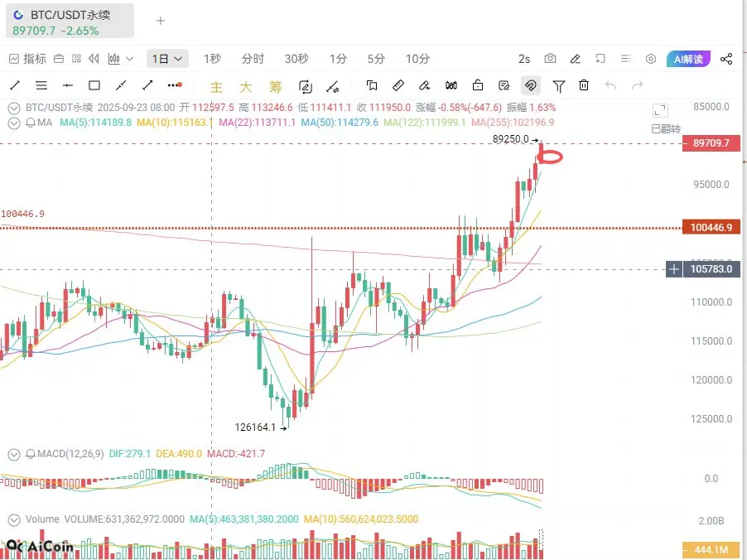Toggle the highlighted magnet link icon

(530, 85)
